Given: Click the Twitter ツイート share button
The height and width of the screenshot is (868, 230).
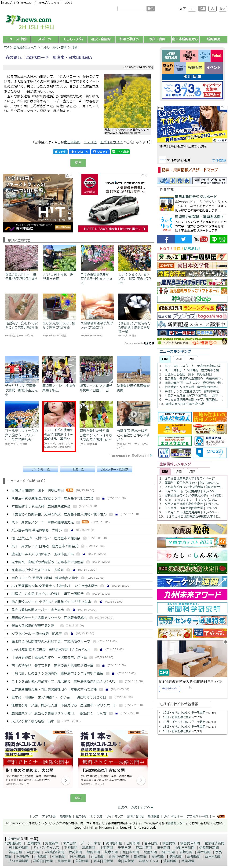Looking at the screenshot, I should (x=60, y=152).
